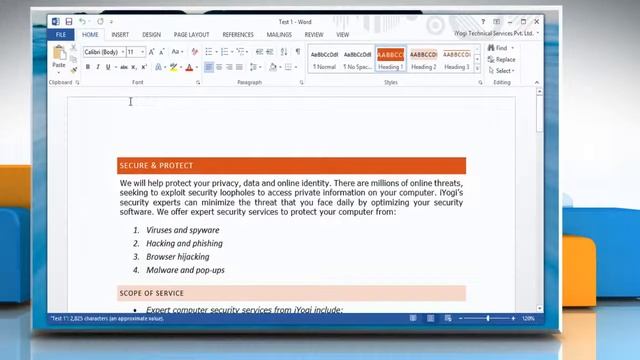Viewport: 640px width, 360px height.
Task: Apply the Normal style
Action: click(x=324, y=59)
